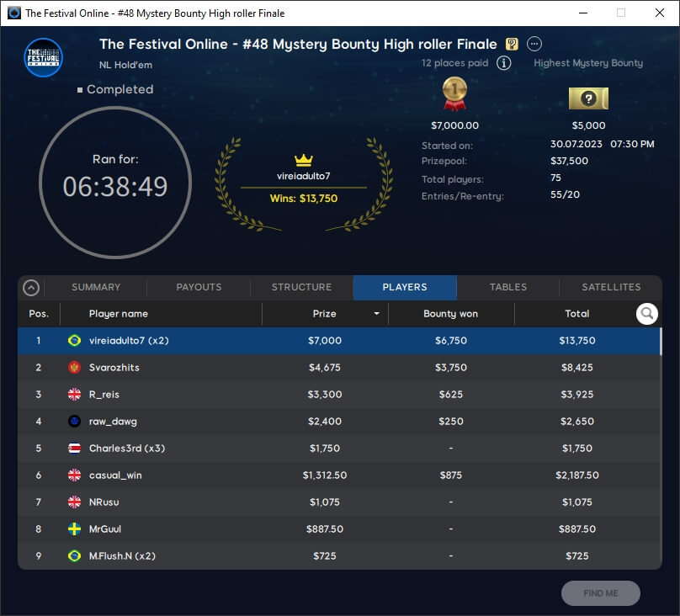Click the first place gold medal icon
This screenshot has width=680, height=616.
454,93
